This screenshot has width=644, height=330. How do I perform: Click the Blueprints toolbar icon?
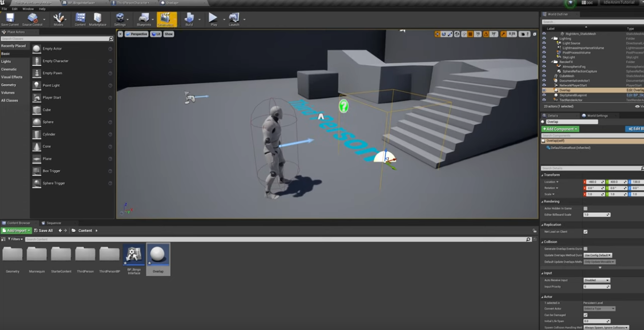[x=144, y=19]
